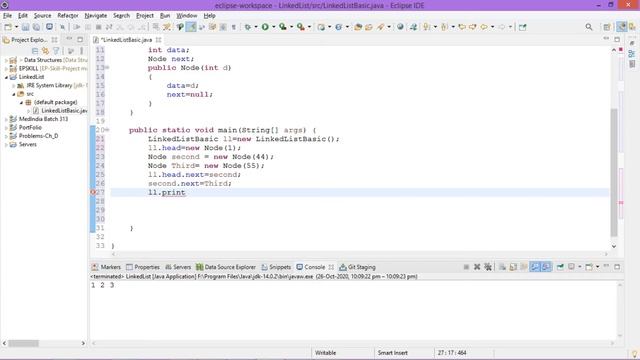Maximize the Console view panel
This screenshot has width=640, height=360.
[617, 267]
